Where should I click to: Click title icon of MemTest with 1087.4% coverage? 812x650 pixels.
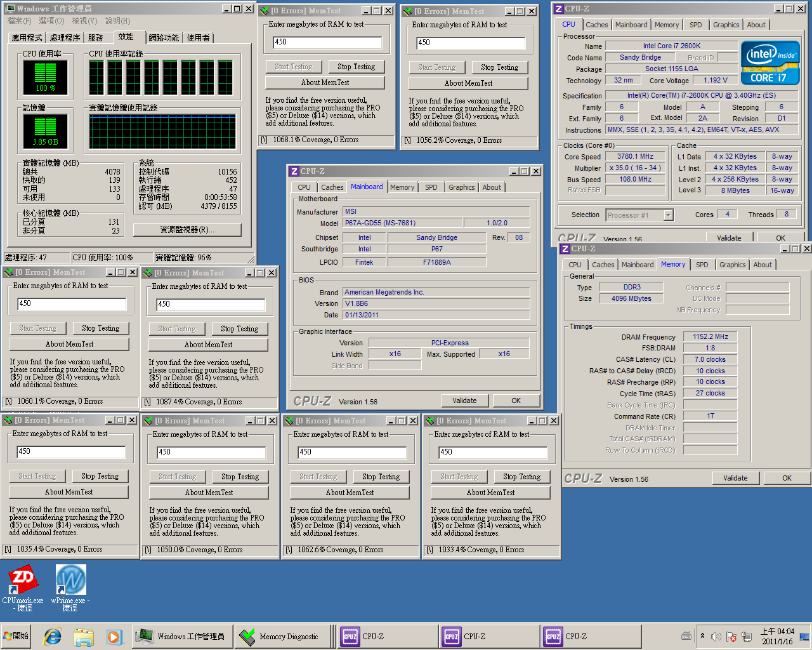pyautogui.click(x=148, y=273)
